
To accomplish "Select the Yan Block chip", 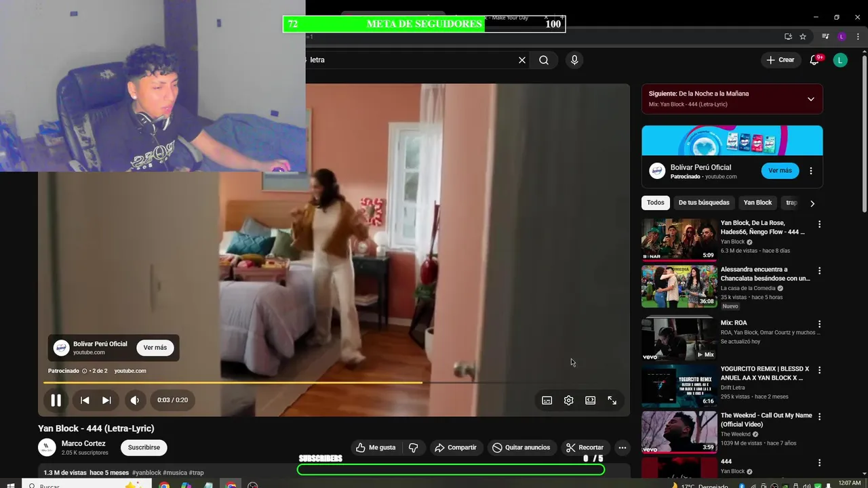I will [x=757, y=203].
